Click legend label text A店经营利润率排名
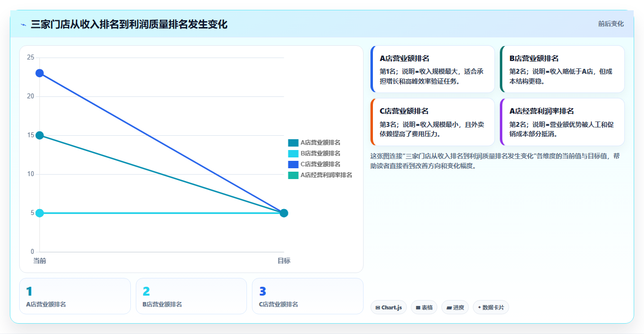This screenshot has height=334, width=644. (x=326, y=175)
